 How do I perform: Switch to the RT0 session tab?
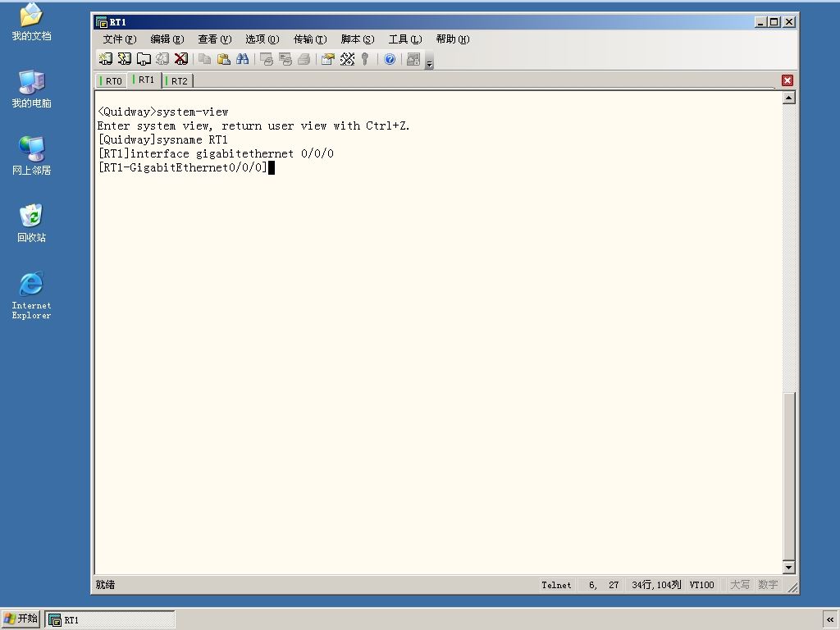tap(112, 81)
